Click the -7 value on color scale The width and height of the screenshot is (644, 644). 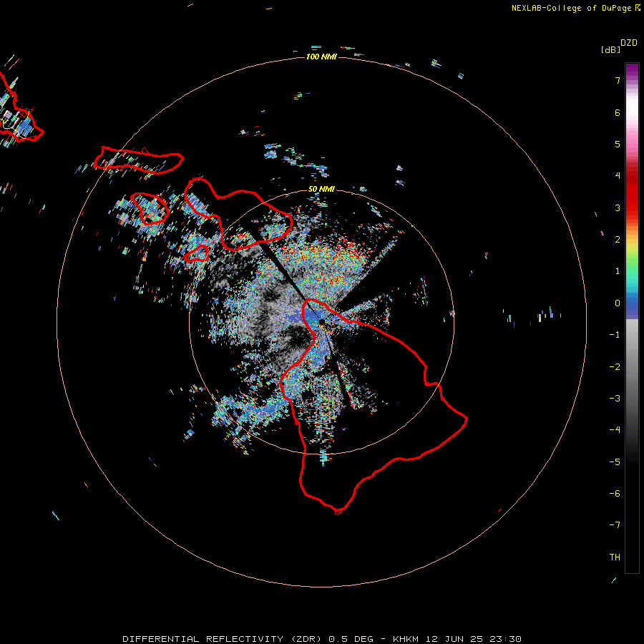point(615,525)
